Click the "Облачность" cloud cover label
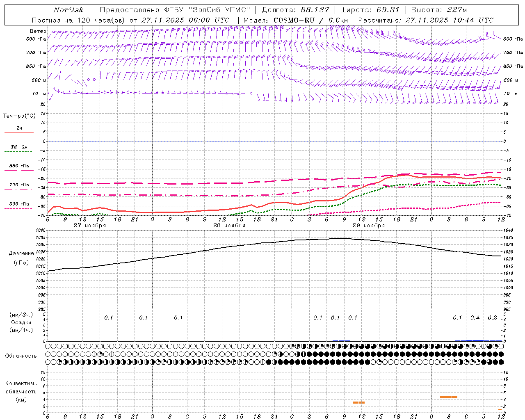 21,356
